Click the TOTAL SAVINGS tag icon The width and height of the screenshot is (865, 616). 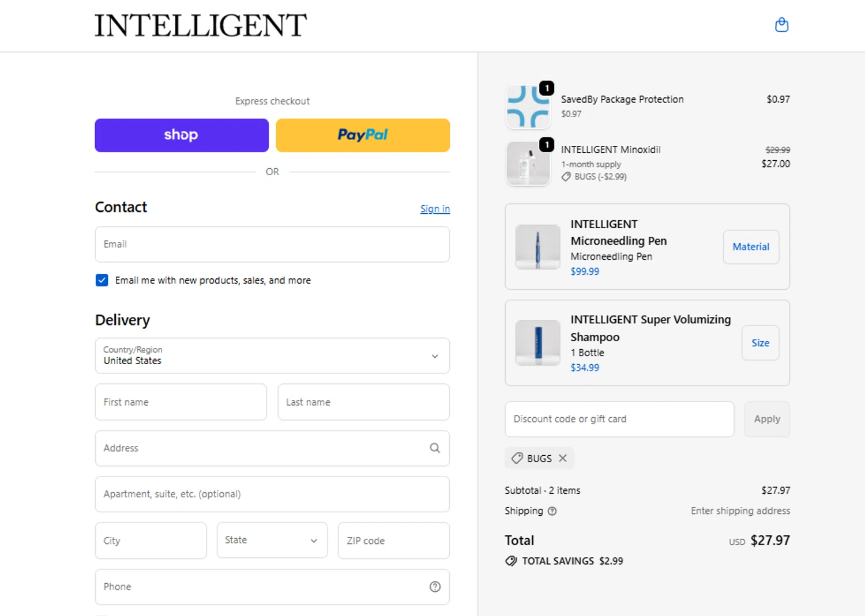pyautogui.click(x=511, y=561)
